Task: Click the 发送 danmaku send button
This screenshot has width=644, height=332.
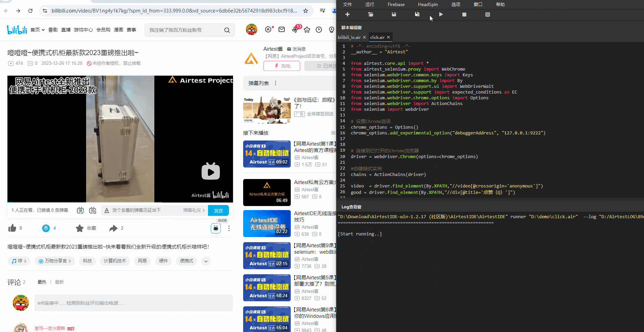Action: click(218, 210)
